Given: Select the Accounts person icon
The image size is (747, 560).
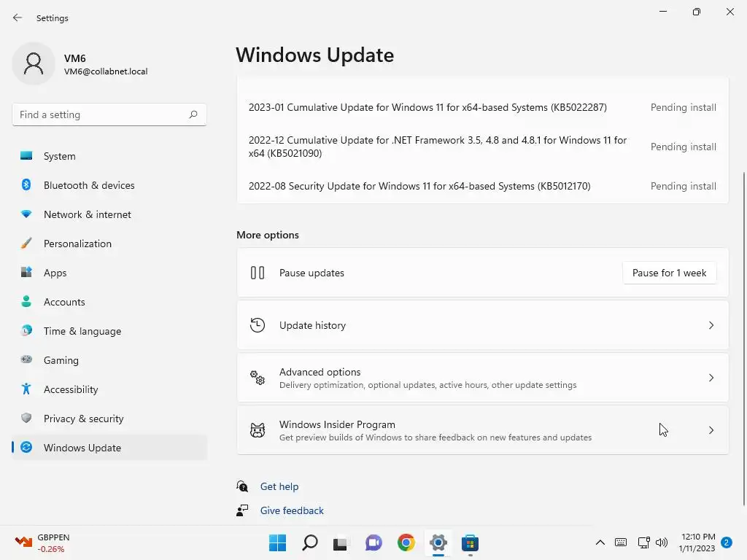Looking at the screenshot, I should 26,301.
